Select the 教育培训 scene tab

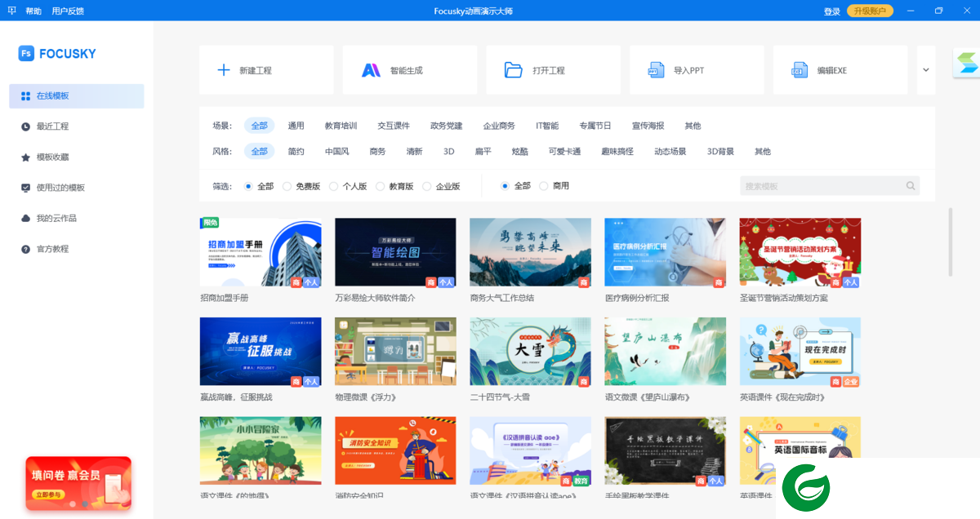[341, 126]
